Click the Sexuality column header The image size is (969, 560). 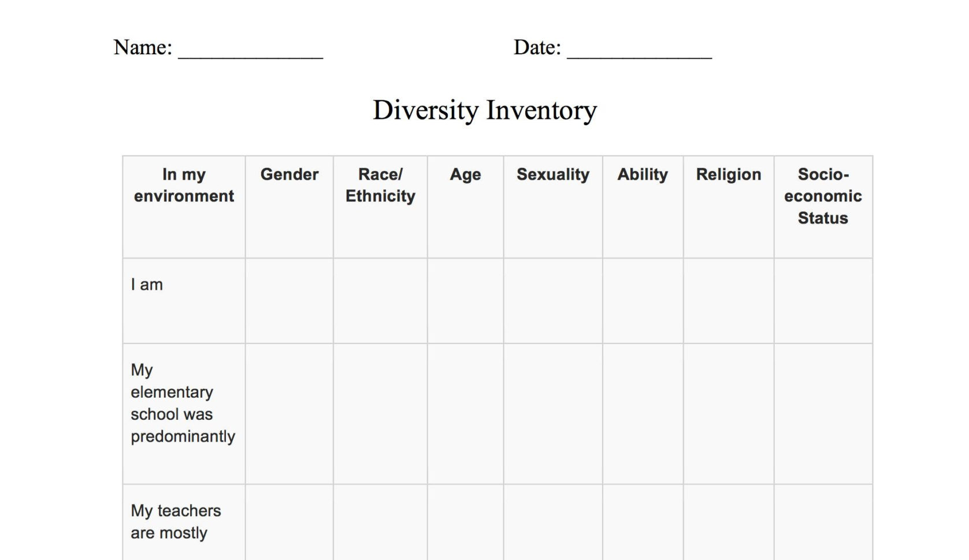pyautogui.click(x=552, y=174)
